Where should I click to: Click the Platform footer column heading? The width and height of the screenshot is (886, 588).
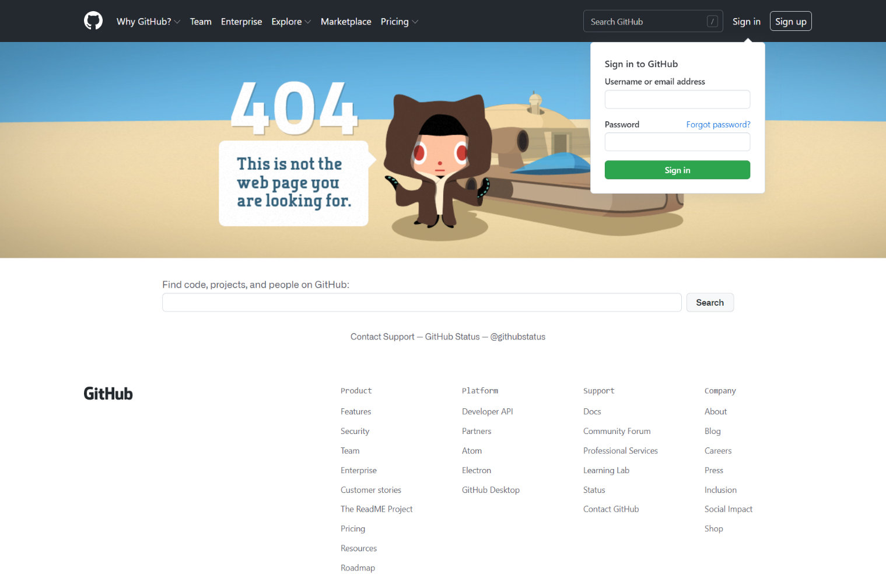pyautogui.click(x=480, y=391)
